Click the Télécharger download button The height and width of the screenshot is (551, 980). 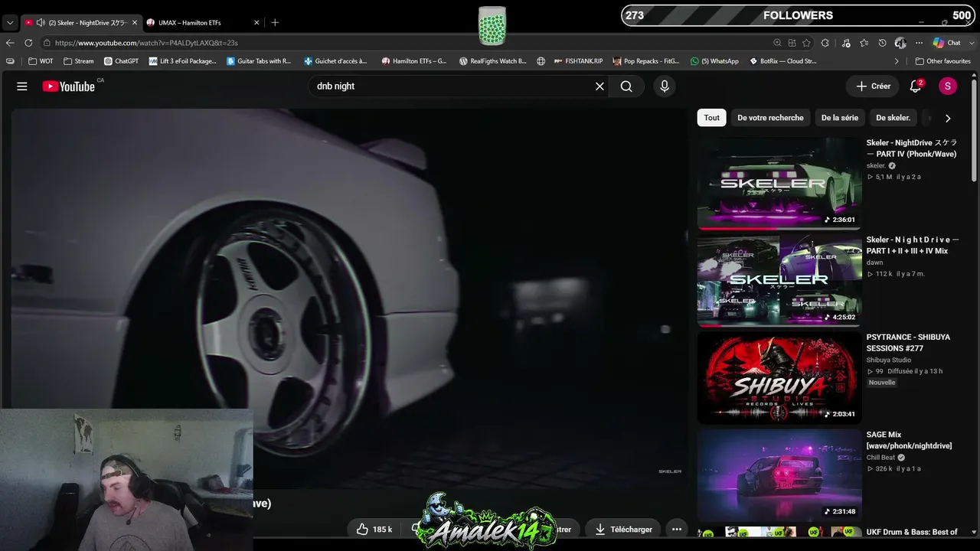(x=623, y=529)
